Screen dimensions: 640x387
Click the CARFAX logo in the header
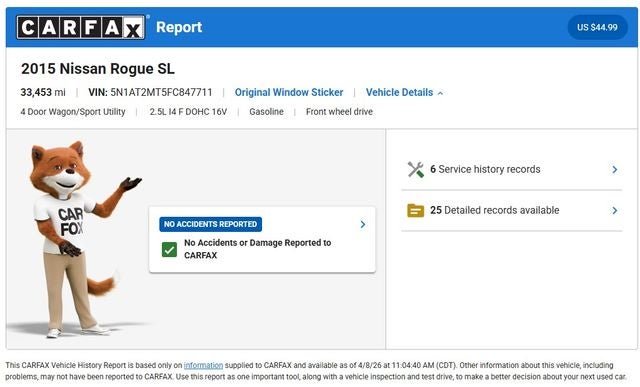point(81,27)
